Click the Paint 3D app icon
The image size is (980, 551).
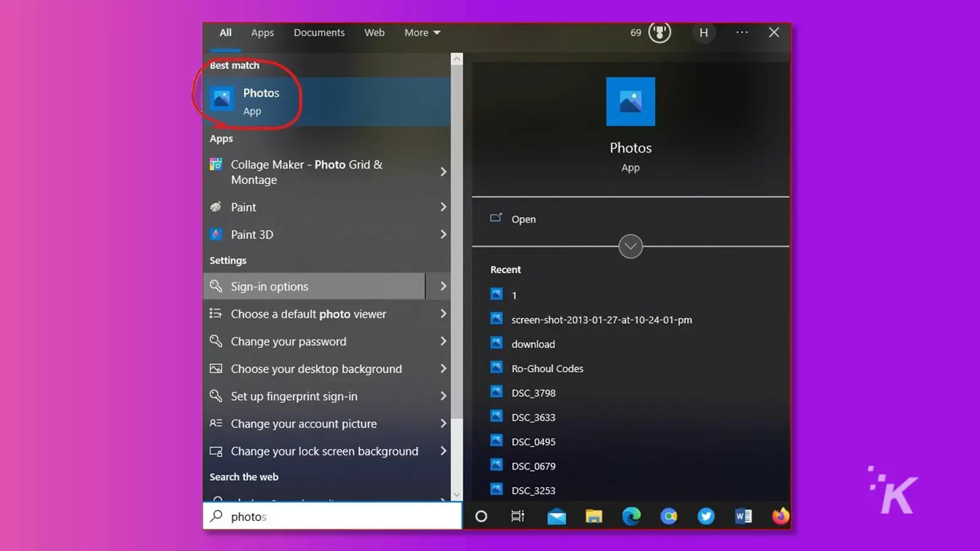pyautogui.click(x=216, y=234)
